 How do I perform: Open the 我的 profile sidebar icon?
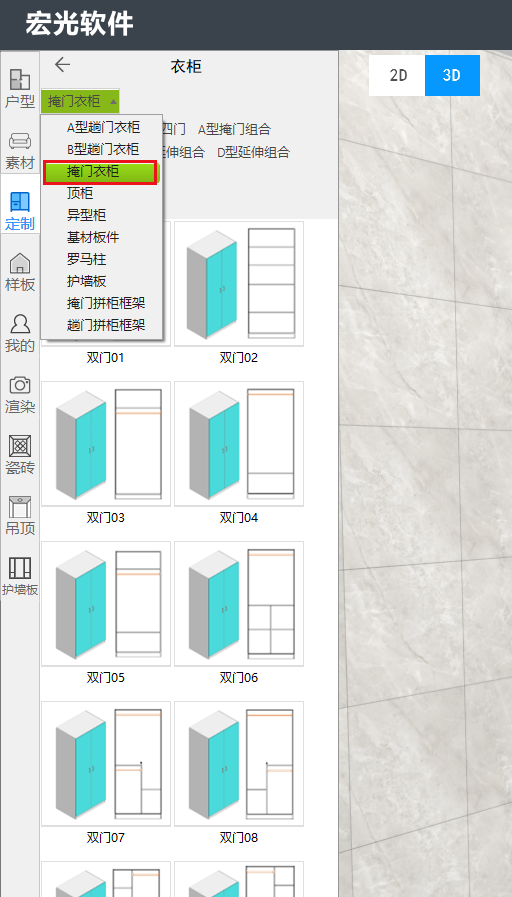(x=20, y=334)
